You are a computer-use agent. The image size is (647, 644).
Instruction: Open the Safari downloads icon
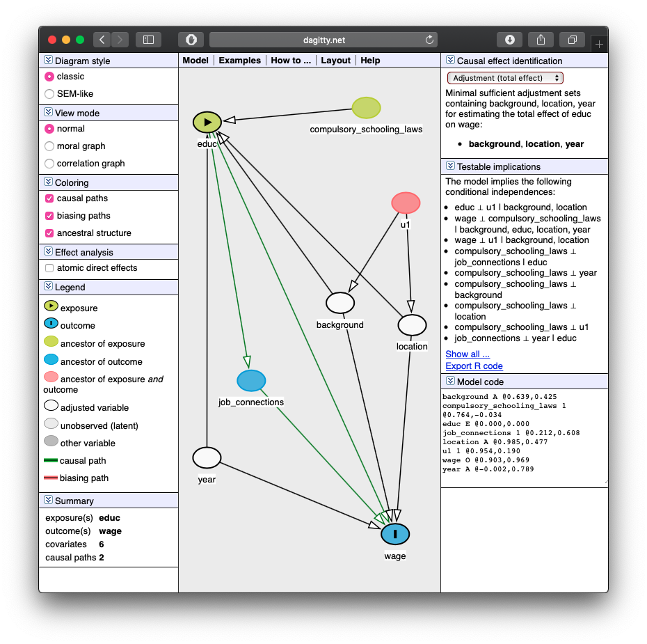coord(509,40)
